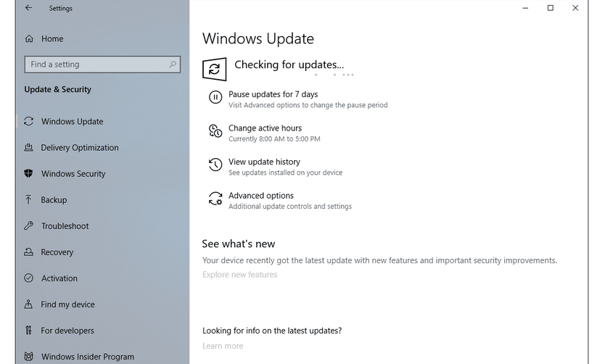
Task: Open the Troubleshoot page
Action: pyautogui.click(x=65, y=226)
